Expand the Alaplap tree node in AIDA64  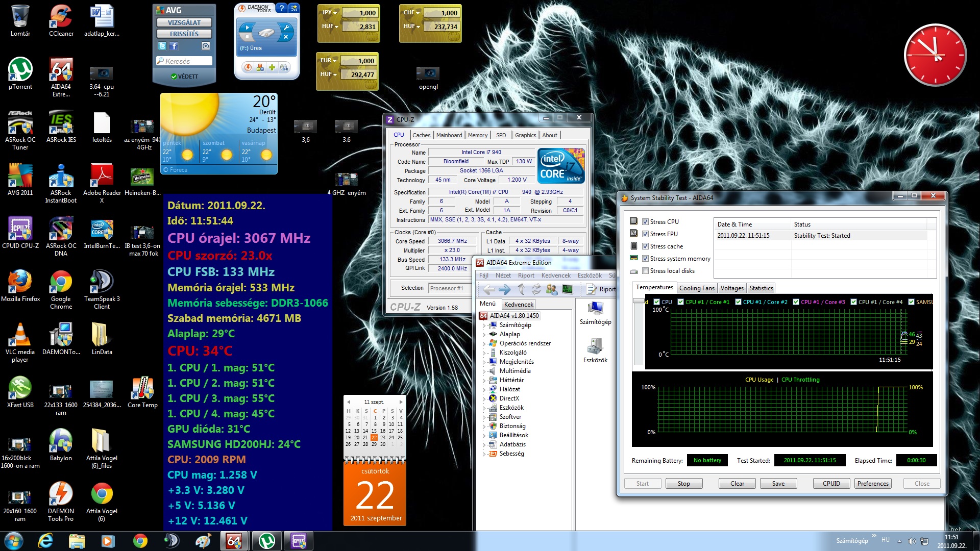pyautogui.click(x=484, y=334)
